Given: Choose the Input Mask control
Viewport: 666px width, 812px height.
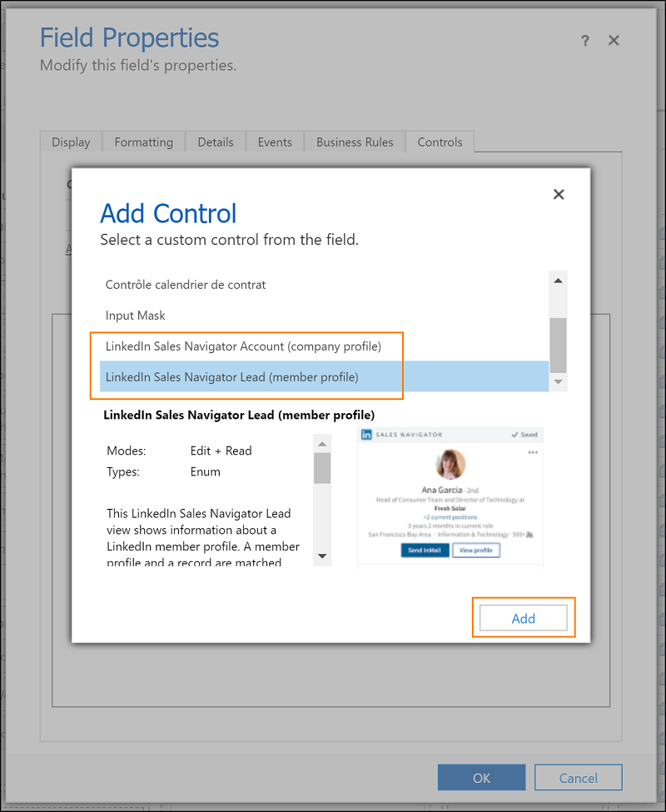Looking at the screenshot, I should point(324,316).
